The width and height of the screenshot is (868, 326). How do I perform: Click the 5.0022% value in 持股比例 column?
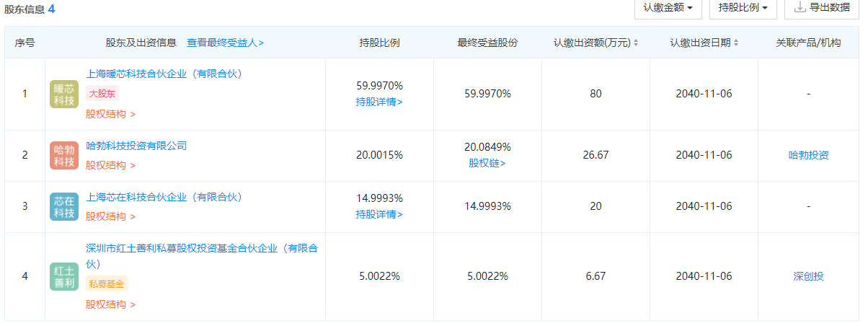click(x=379, y=276)
